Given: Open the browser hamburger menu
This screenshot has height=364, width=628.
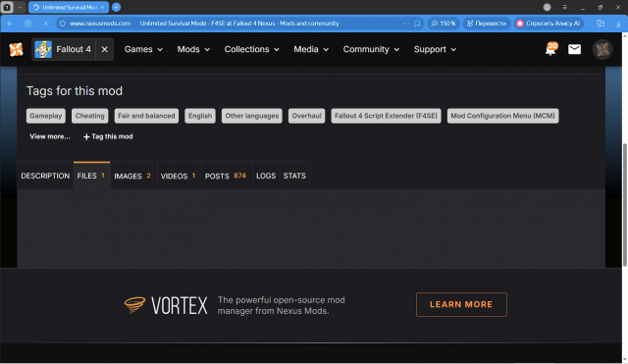Looking at the screenshot, I should click(x=565, y=7).
